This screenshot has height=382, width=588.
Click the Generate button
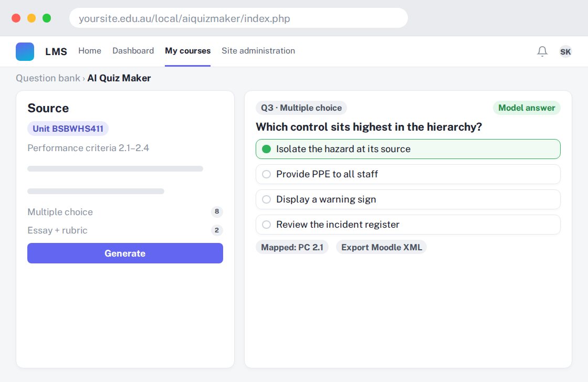(125, 253)
